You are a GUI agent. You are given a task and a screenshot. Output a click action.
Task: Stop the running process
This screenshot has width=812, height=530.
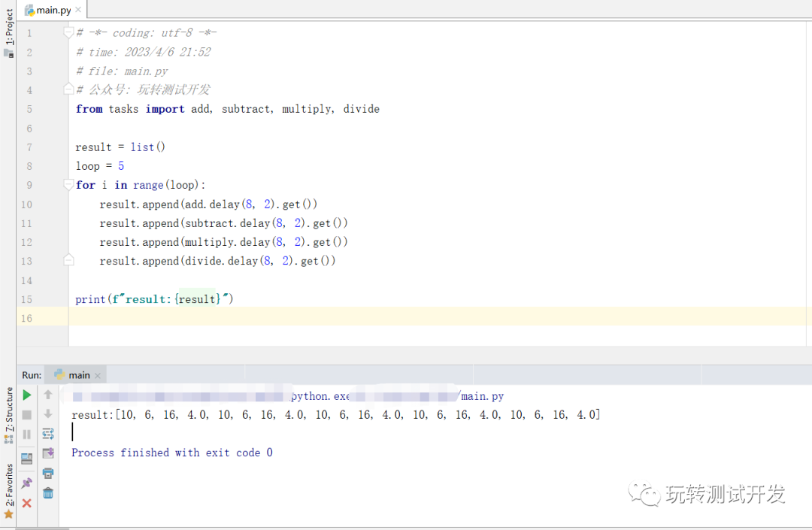tap(26, 414)
